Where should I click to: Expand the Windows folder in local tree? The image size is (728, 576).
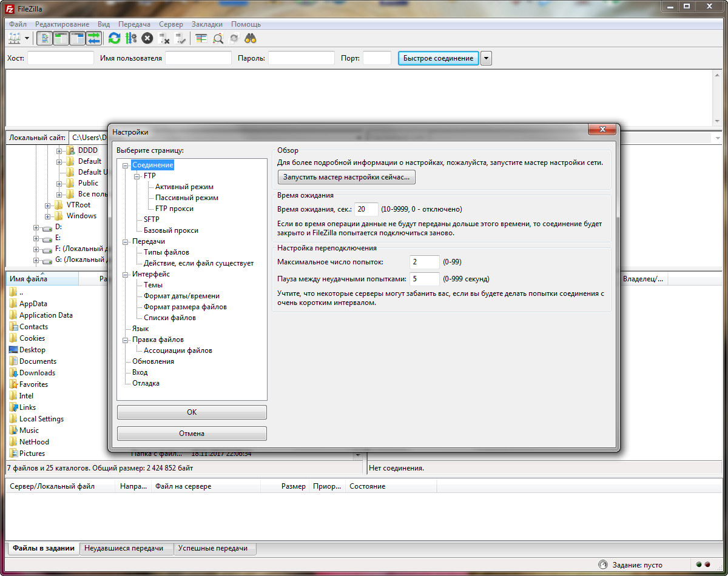point(48,216)
